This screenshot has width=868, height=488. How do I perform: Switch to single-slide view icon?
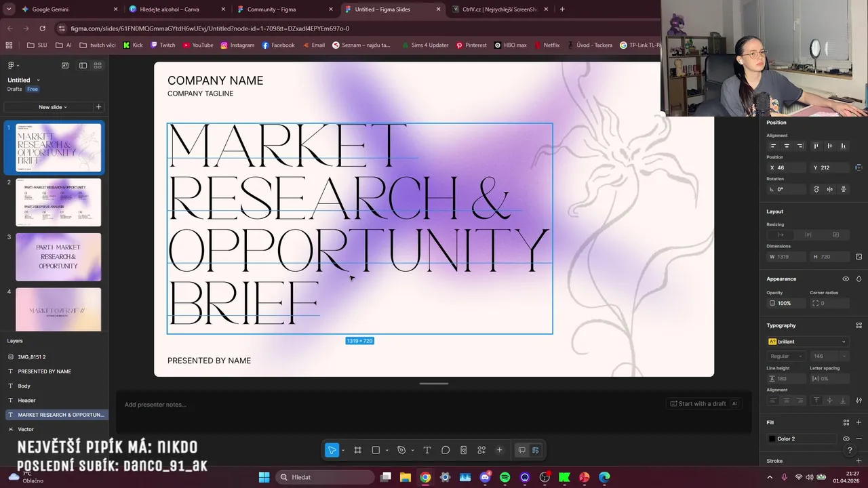click(83, 65)
